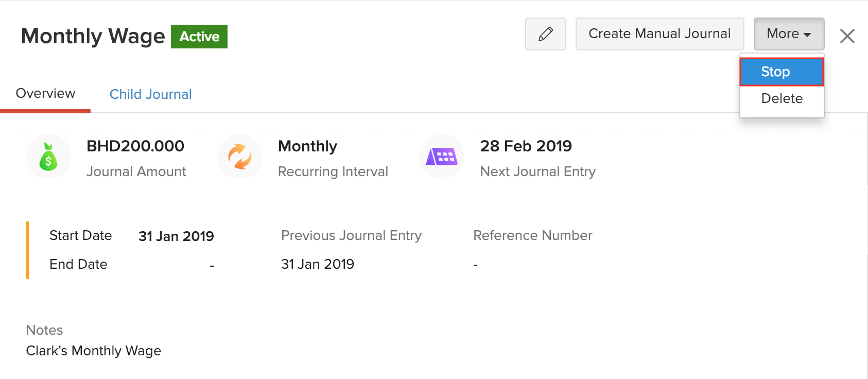Image resolution: width=868 pixels, height=379 pixels.
Task: Close the Monthly Wage detail view
Action: (847, 36)
